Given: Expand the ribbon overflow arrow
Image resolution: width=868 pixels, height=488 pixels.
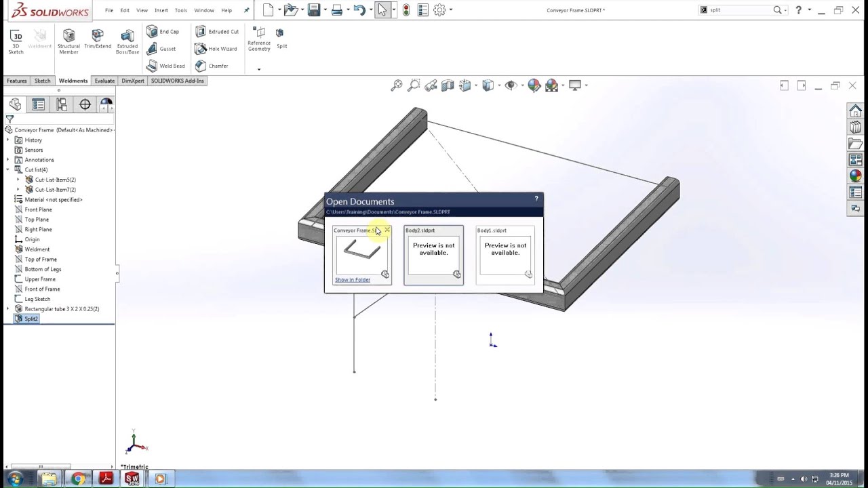Looking at the screenshot, I should (x=258, y=69).
